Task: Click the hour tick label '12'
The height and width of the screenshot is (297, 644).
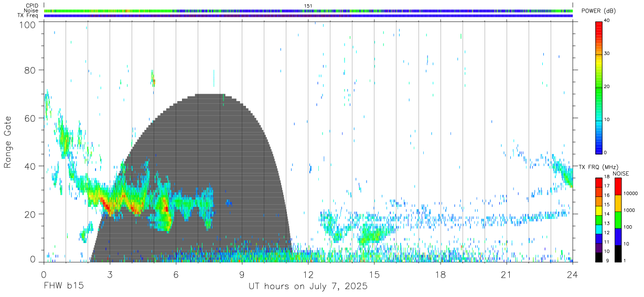Action: click(x=308, y=274)
